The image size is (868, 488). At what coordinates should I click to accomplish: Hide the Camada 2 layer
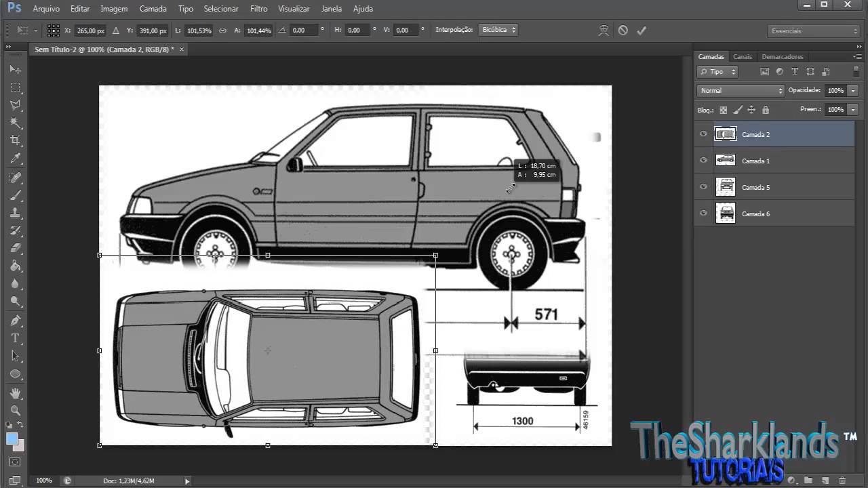click(x=703, y=134)
